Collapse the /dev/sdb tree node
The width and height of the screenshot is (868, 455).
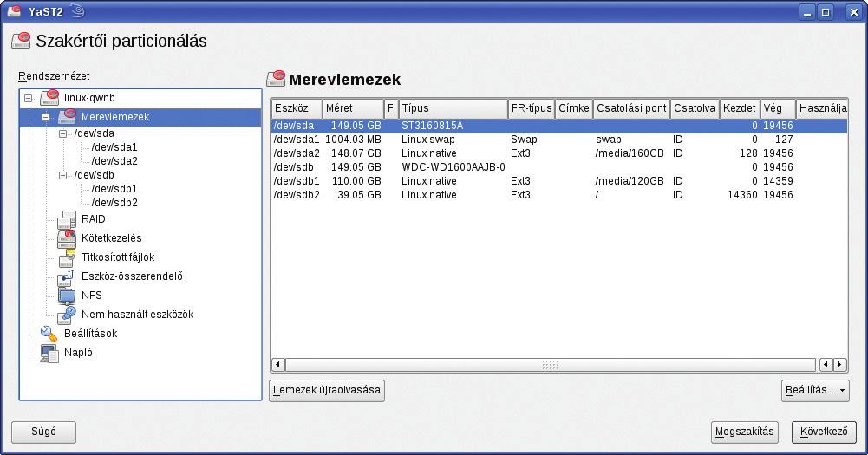coord(63,175)
